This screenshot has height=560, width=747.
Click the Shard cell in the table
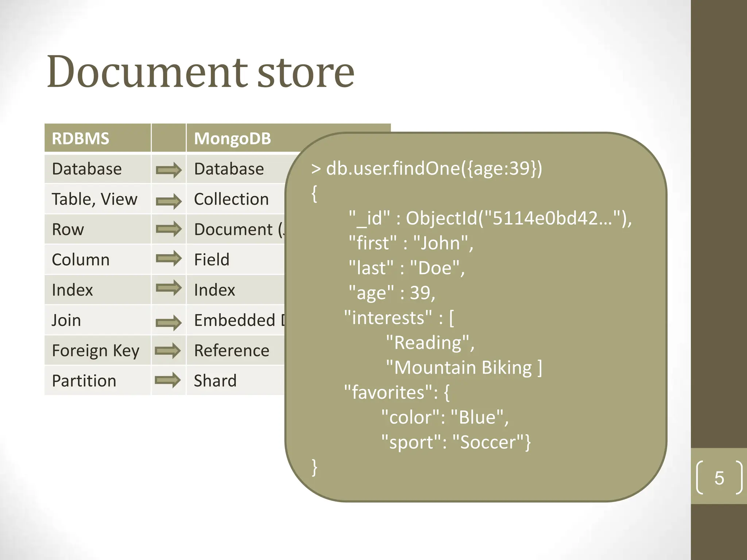(215, 381)
